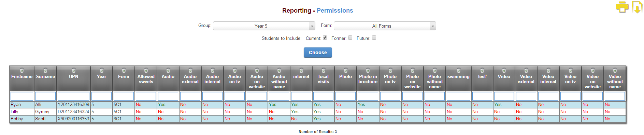Viewport: 644px width, 135px height.
Task: Focus the Firstname filter input box
Action: pyautogui.click(x=22, y=96)
